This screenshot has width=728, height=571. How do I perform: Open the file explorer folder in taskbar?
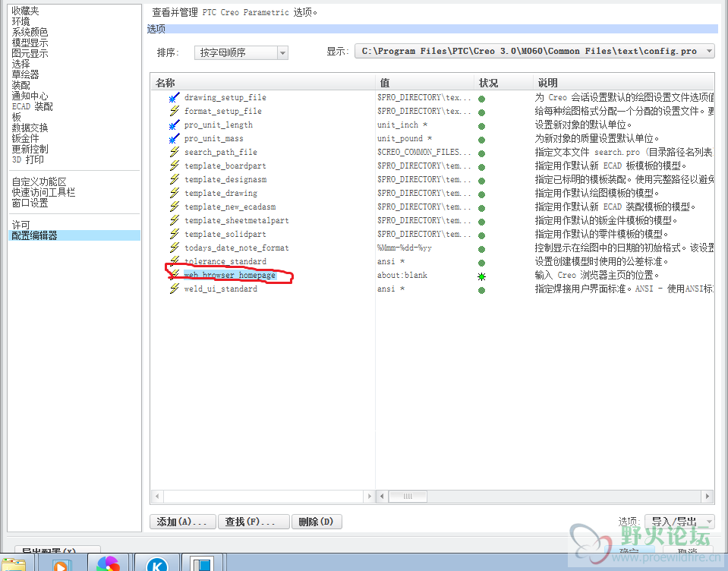pyautogui.click(x=15, y=564)
